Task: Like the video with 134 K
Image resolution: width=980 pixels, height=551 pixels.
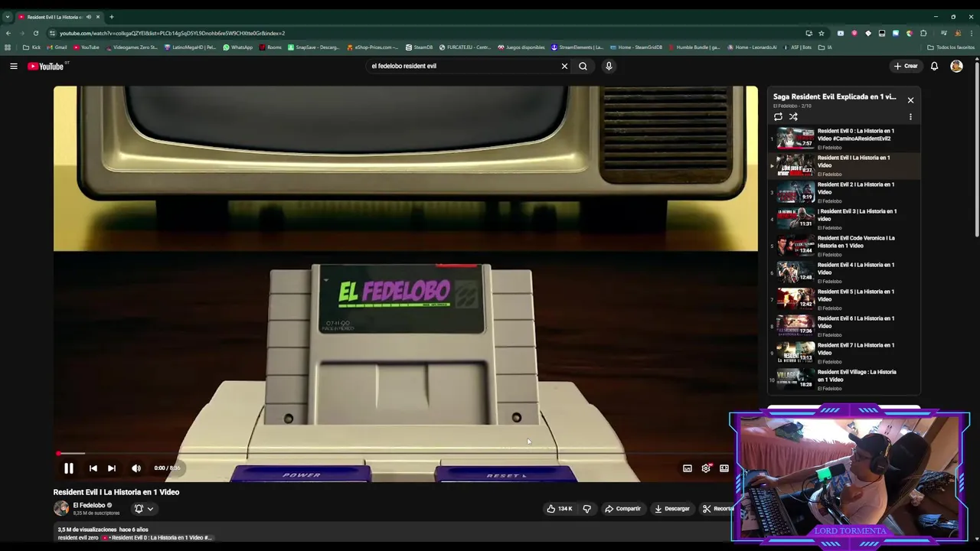Action: click(x=560, y=509)
